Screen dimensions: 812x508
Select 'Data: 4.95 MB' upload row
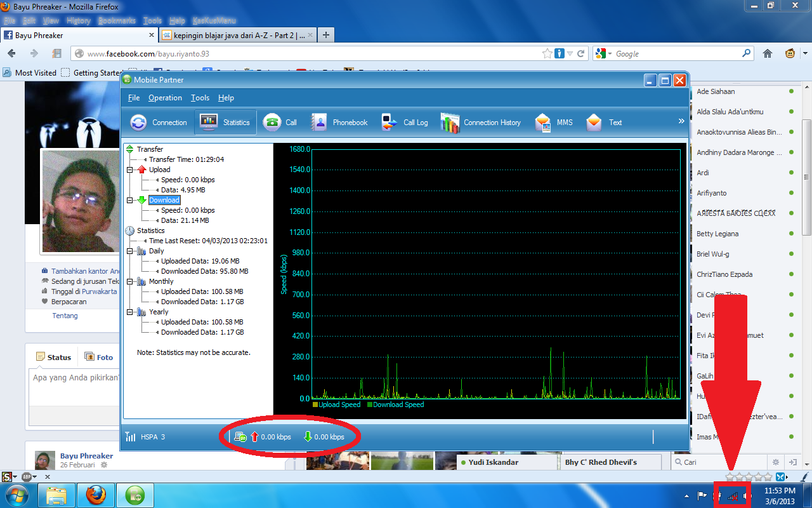(x=183, y=190)
